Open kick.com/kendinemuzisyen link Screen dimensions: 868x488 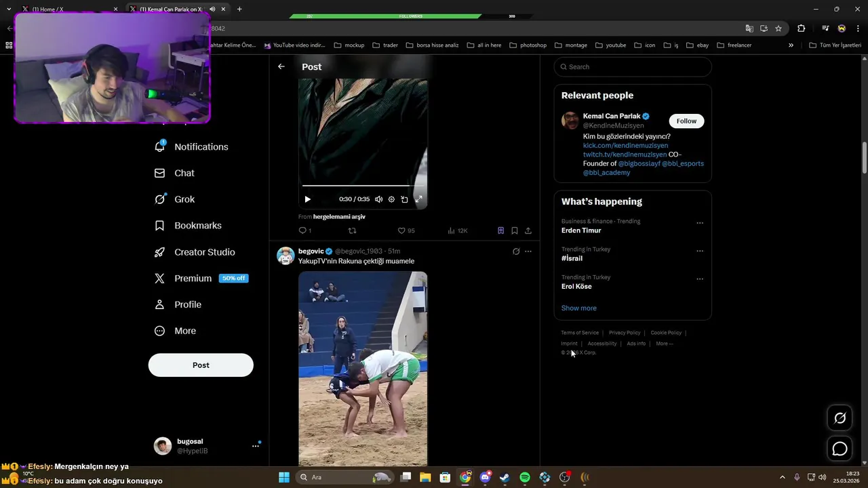[625, 145]
